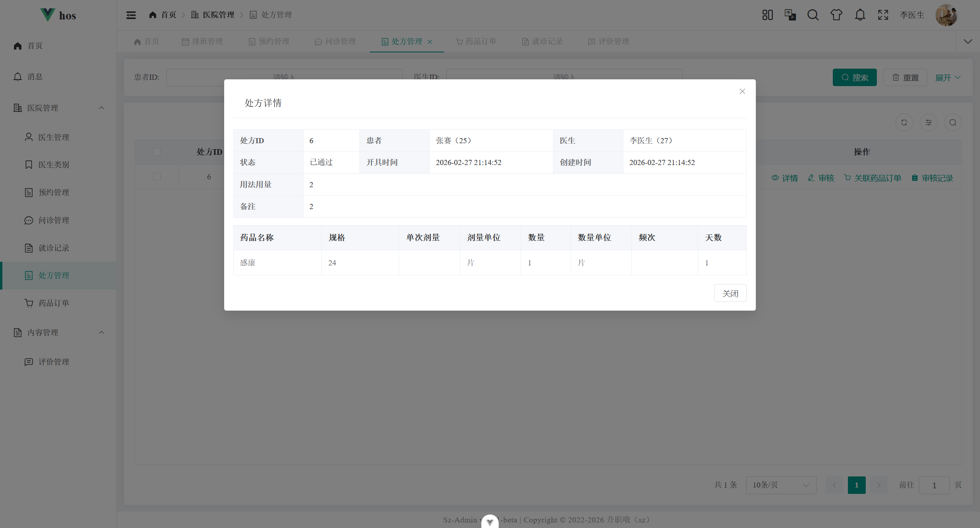This screenshot has height=528, width=980.
Task: Open the notifications bell icon
Action: (860, 15)
